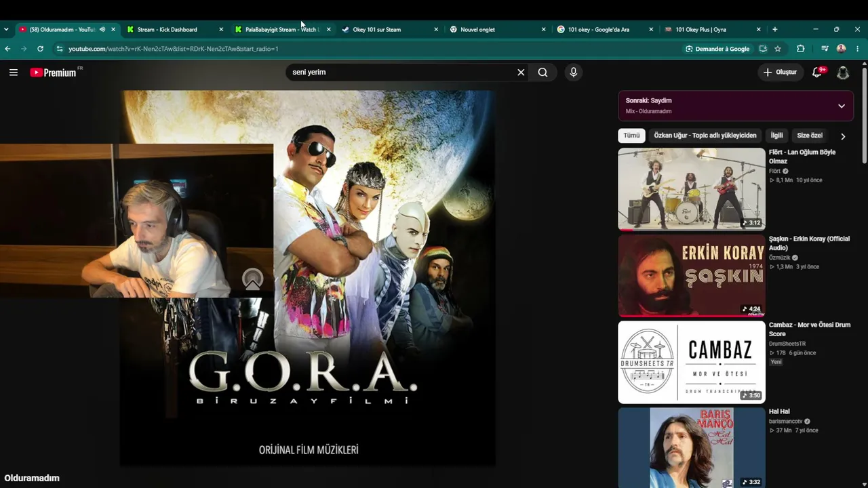Open the tab search dropdown arrow
The image size is (868, 488).
6,29
